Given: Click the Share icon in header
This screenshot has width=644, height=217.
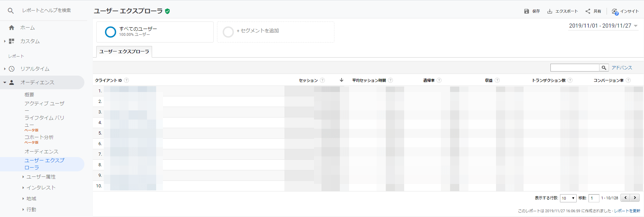Looking at the screenshot, I should point(588,11).
